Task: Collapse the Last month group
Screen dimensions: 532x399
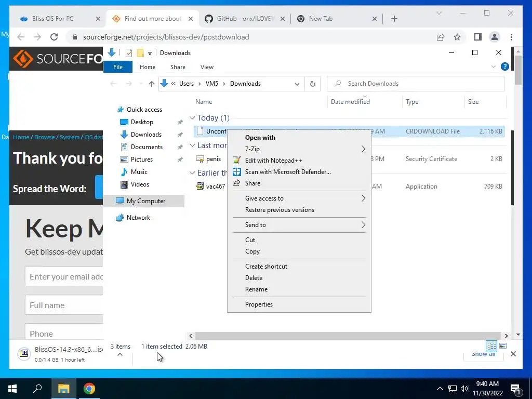Action: (192, 145)
